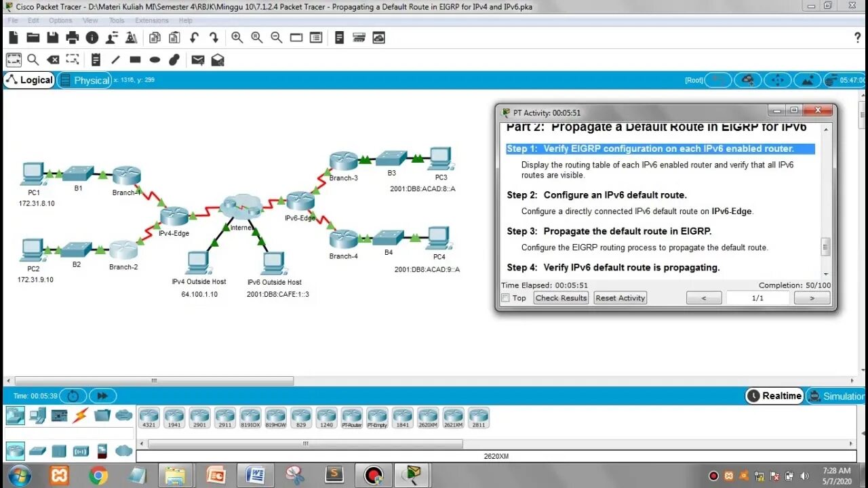The image size is (868, 488).
Task: Click the Reset Activity button
Action: point(620,298)
